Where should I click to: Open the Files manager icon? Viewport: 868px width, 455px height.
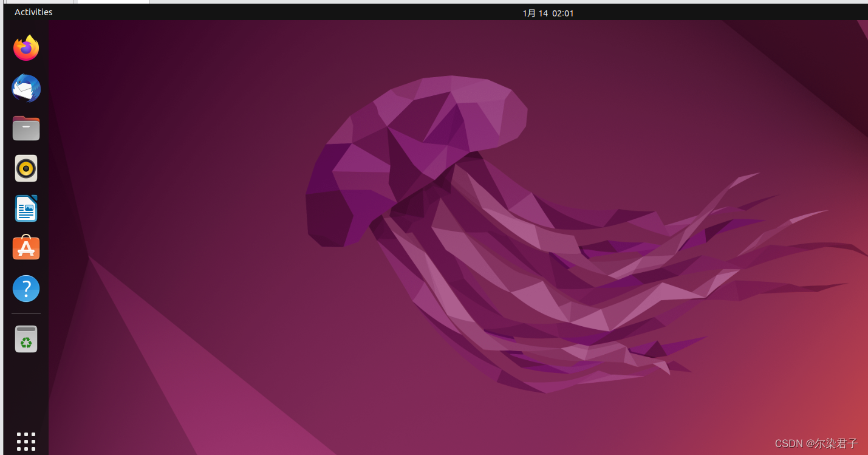pos(26,128)
